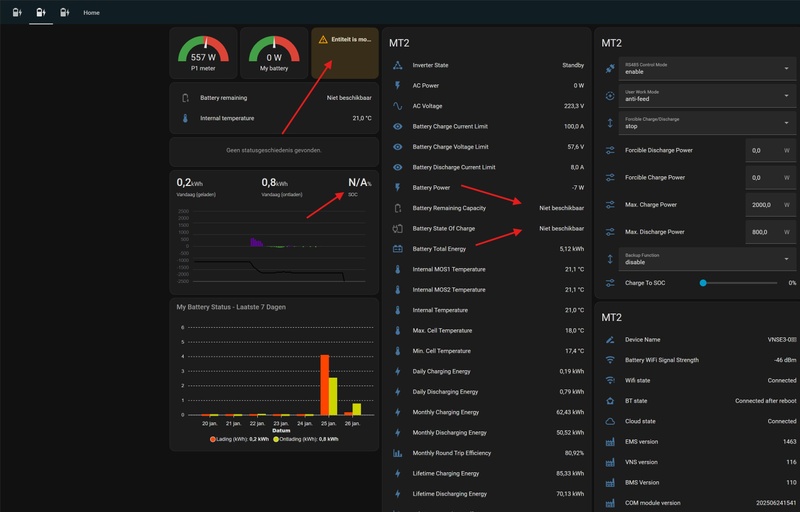Click the entity warning card

[345, 54]
